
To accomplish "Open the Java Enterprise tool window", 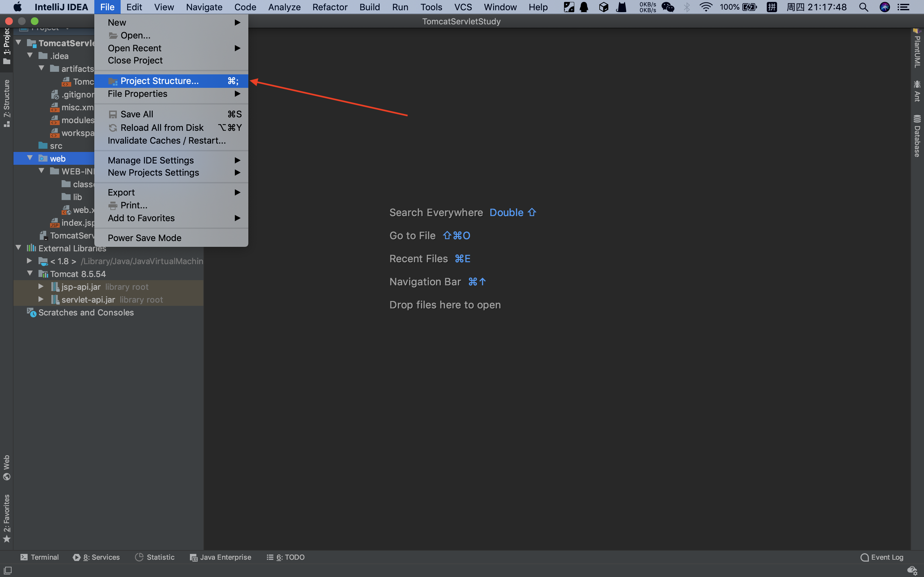I will (x=221, y=557).
